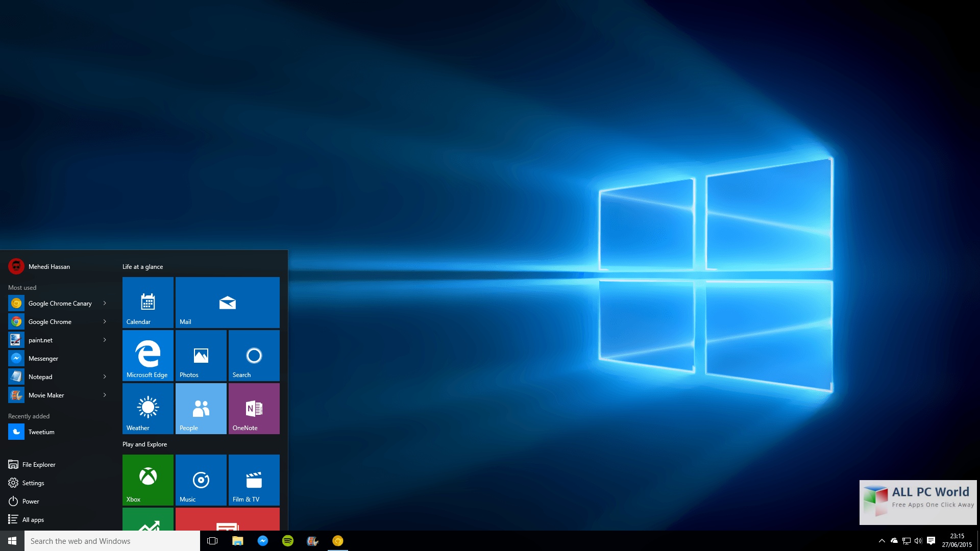Open Movie Maker from Most used

tap(59, 395)
